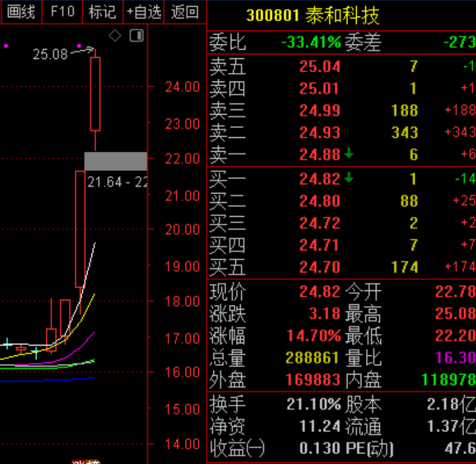Click 买三 price 24.72

point(320,223)
